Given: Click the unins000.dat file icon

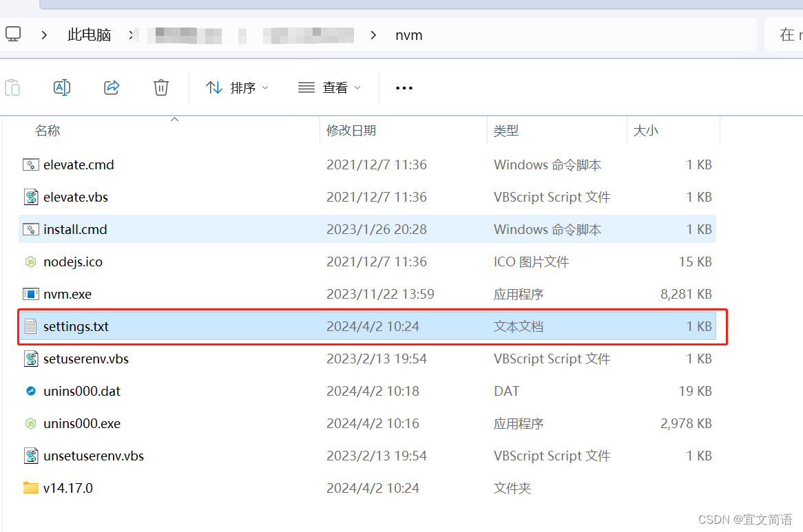Looking at the screenshot, I should (31, 391).
